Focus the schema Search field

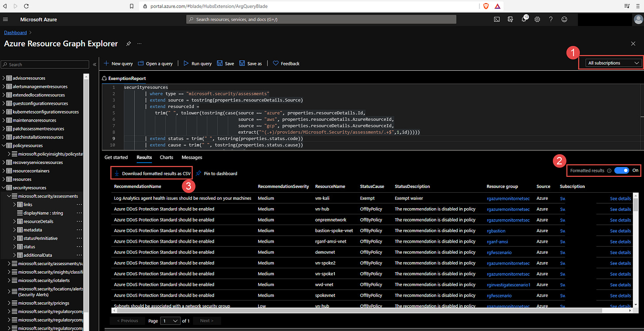coord(45,65)
